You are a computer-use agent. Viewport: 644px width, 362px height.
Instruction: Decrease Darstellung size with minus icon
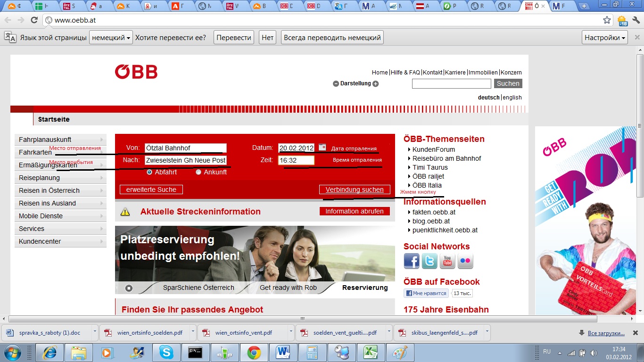tap(336, 84)
